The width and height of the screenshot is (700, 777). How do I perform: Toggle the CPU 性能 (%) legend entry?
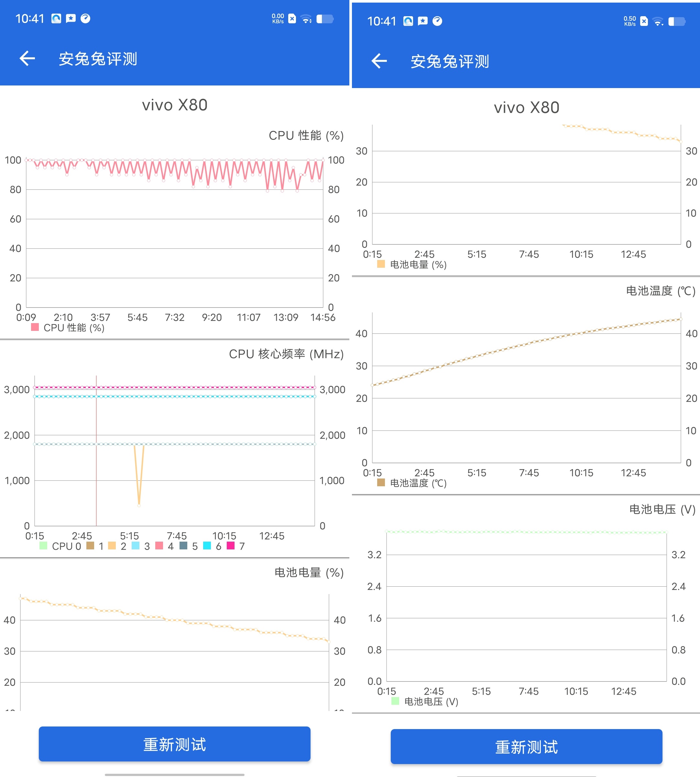click(x=67, y=328)
